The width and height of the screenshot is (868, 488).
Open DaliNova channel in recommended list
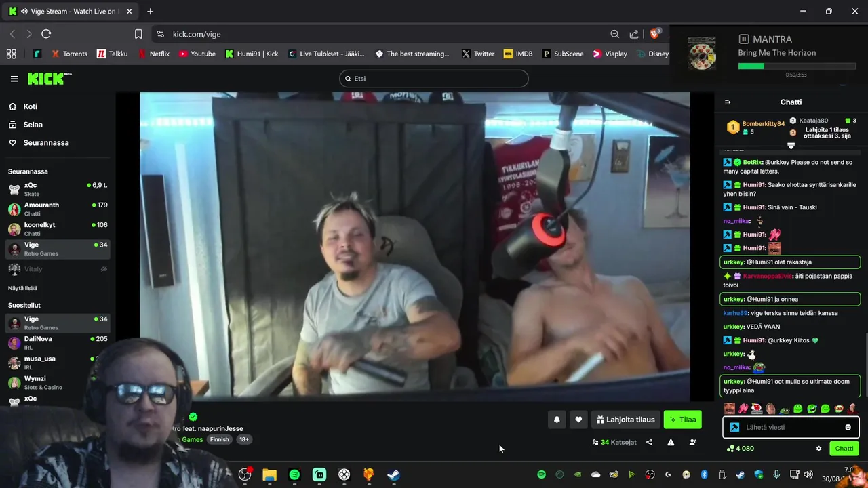coord(58,342)
